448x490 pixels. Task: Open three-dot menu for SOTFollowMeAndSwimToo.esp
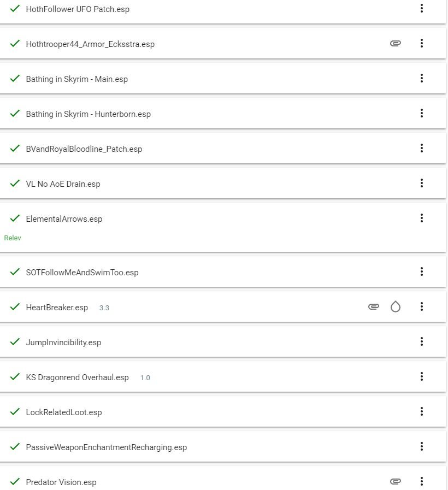[421, 271]
